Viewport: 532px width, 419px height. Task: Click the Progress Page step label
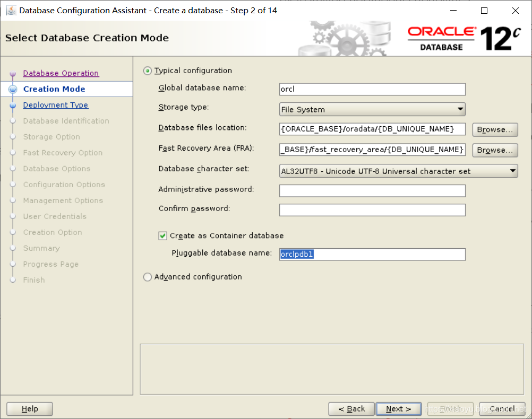(51, 265)
